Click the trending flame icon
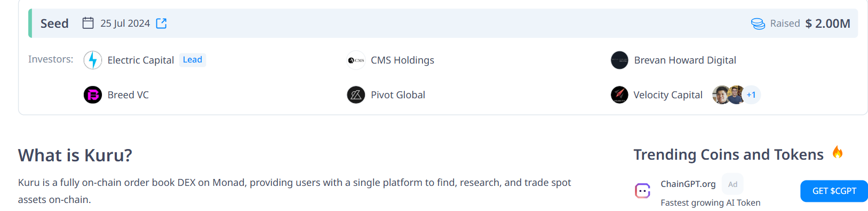 tap(838, 152)
